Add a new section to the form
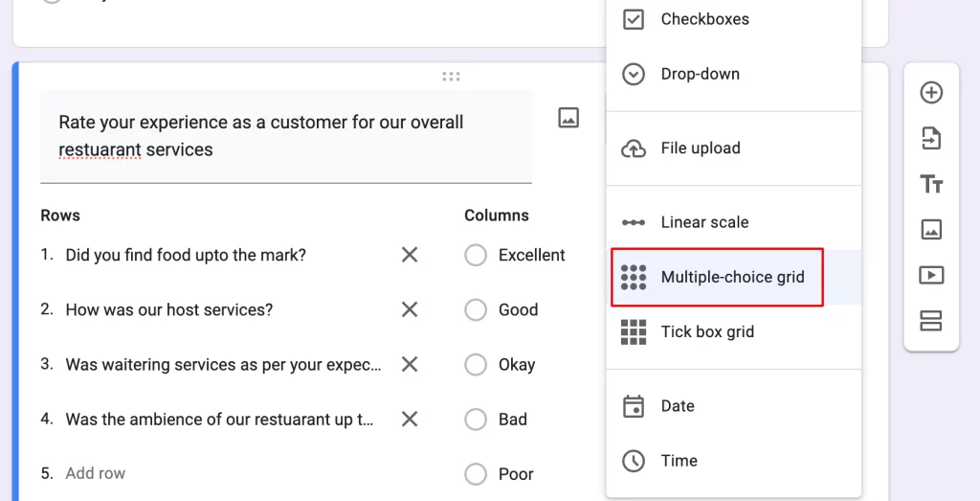 (x=931, y=321)
